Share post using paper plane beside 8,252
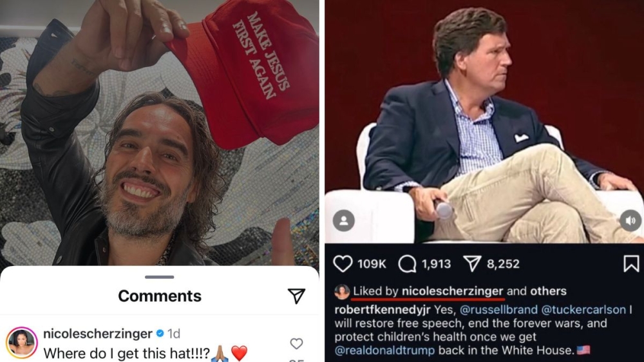 472,264
